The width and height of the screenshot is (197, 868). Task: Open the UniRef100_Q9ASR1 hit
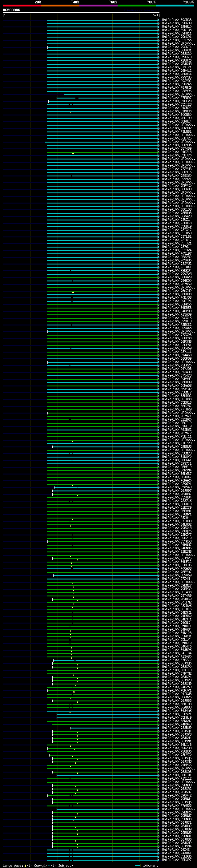click(x=176, y=37)
